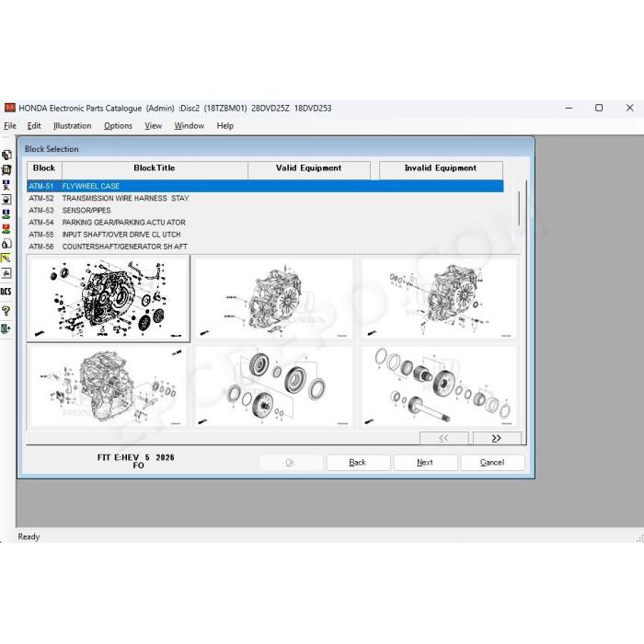
Task: Click the Invalid Equipment column header
Action: pyautogui.click(x=441, y=168)
